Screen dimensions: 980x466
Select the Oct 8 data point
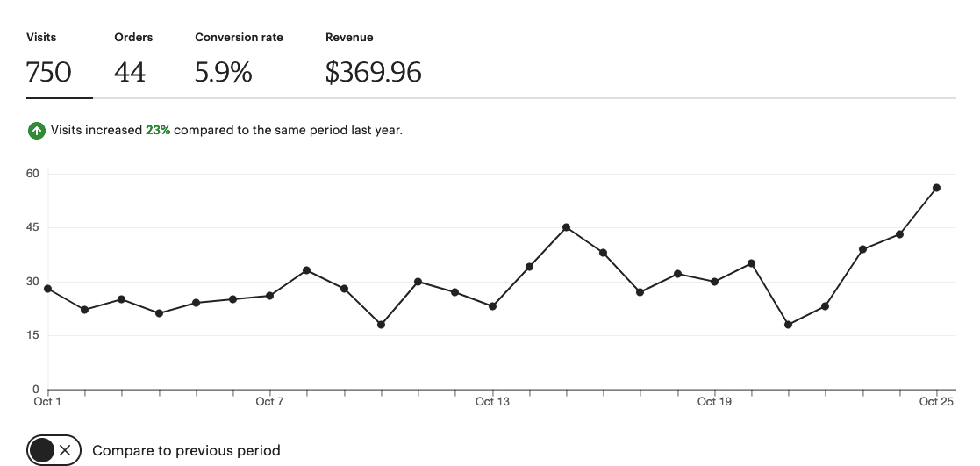coord(307,270)
